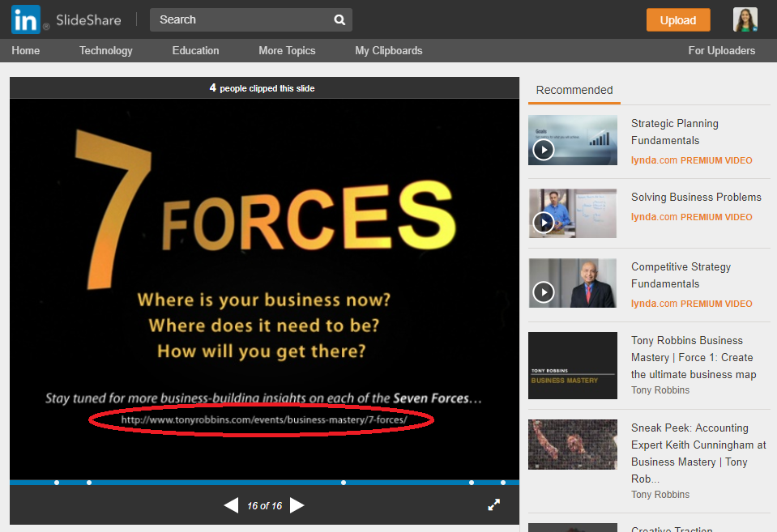Select the Recommended tab
Screen dimensions: 777x532
[574, 90]
